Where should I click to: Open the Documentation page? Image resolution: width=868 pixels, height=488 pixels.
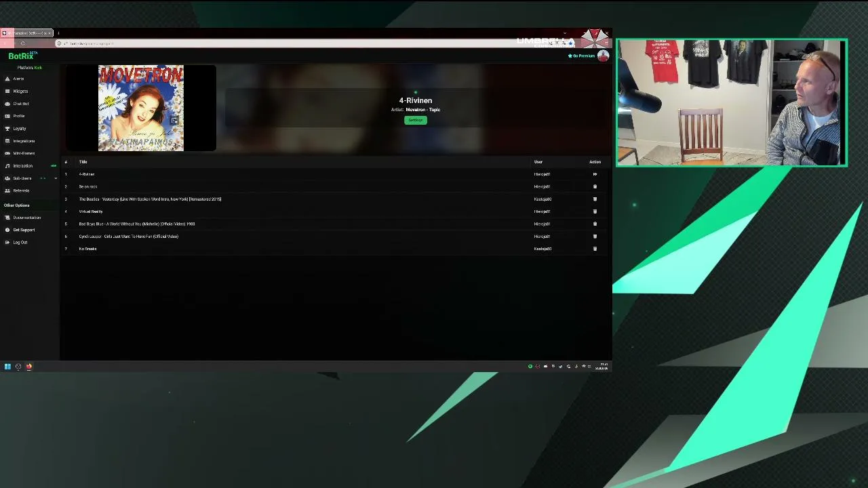pyautogui.click(x=26, y=218)
